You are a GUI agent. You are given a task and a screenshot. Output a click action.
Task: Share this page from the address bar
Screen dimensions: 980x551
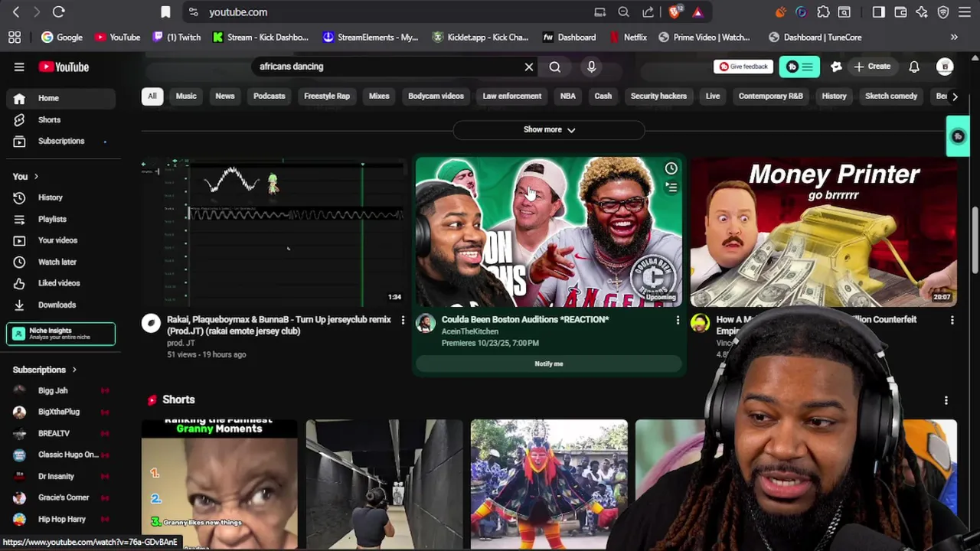(x=648, y=12)
